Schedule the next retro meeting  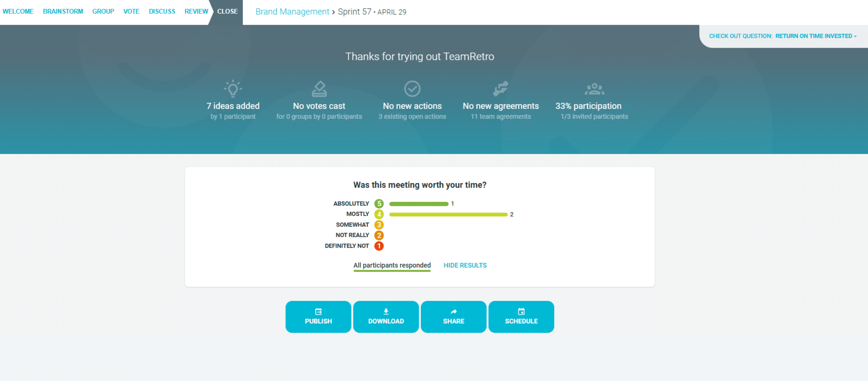[521, 317]
